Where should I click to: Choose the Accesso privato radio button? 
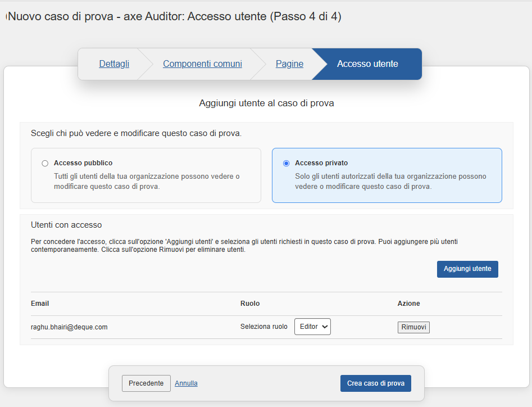click(x=287, y=164)
